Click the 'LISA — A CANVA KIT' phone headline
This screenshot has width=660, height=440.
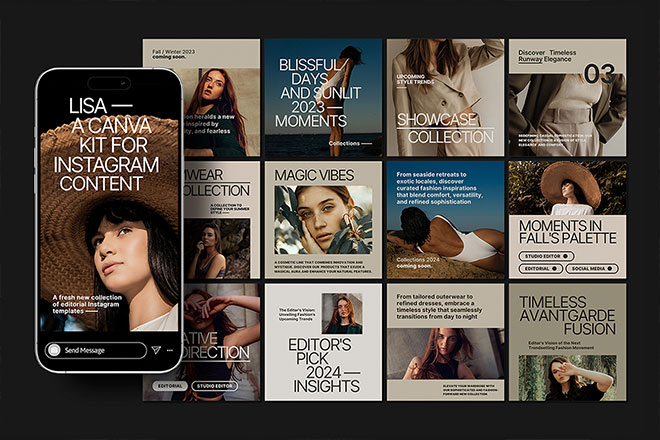(106, 144)
